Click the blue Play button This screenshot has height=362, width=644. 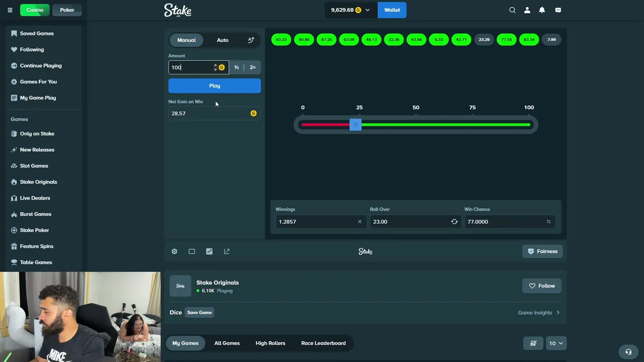coord(214,85)
